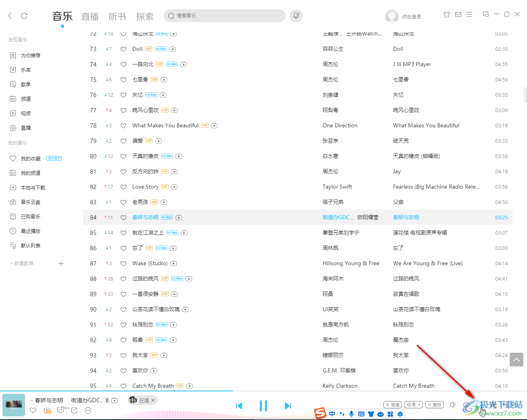Click the volume speaker icon
This screenshot has height=420, width=527.
click(x=453, y=405)
